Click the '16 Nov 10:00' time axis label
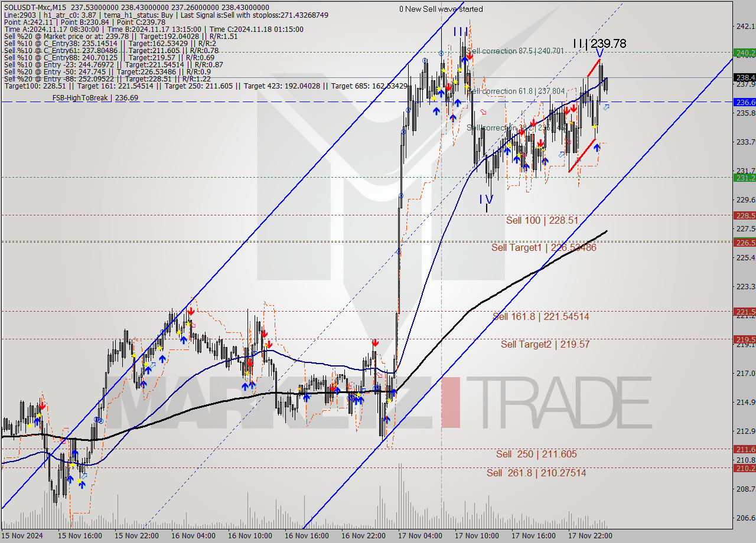 point(250,536)
